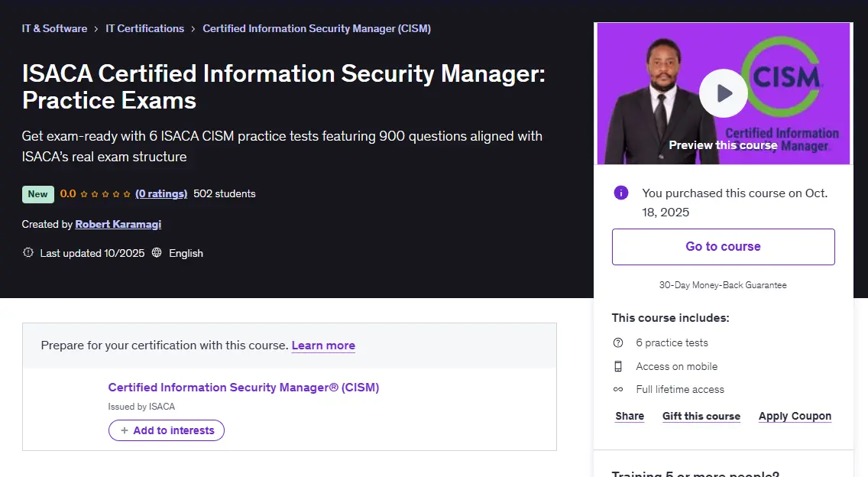868x477 pixels.
Task: Click the globe language icon
Action: pyautogui.click(x=157, y=252)
